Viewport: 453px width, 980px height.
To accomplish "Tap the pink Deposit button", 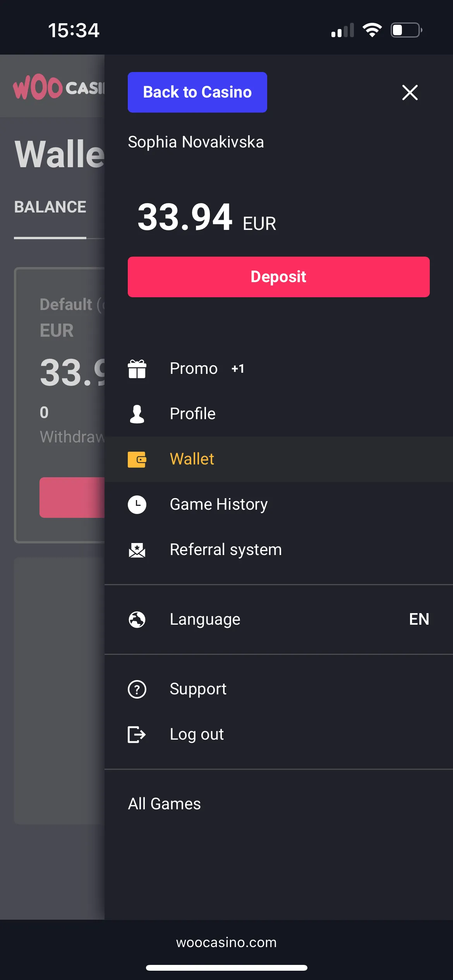I will click(x=278, y=277).
